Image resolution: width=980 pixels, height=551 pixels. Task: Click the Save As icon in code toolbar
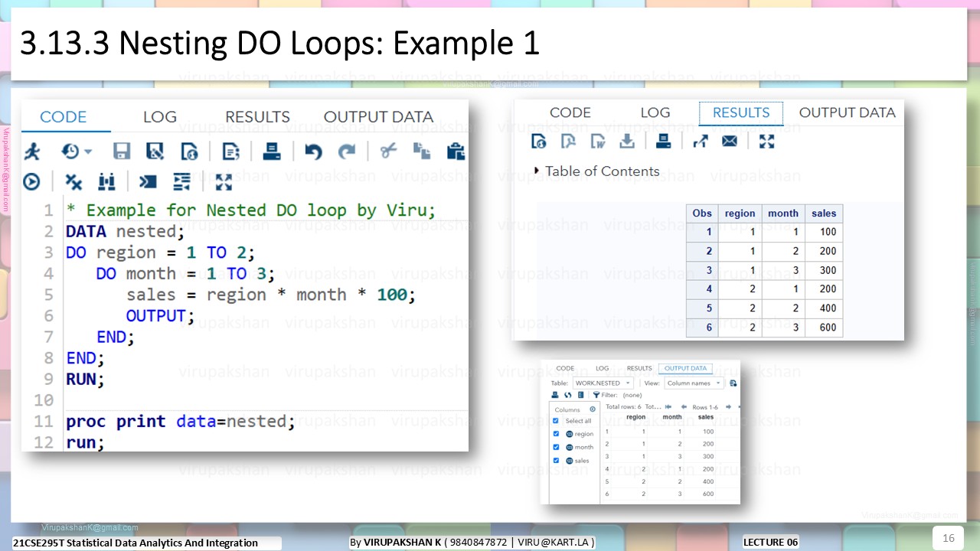coord(155,152)
